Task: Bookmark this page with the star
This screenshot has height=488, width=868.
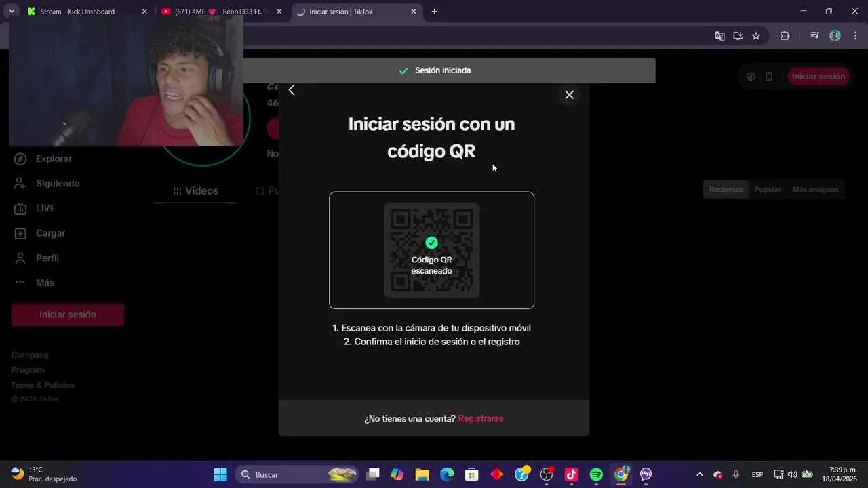Action: (x=756, y=36)
